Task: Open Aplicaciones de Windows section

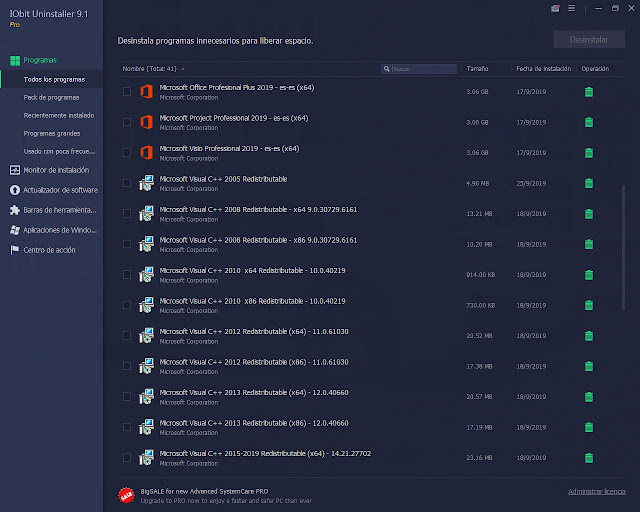Action: 53,230
